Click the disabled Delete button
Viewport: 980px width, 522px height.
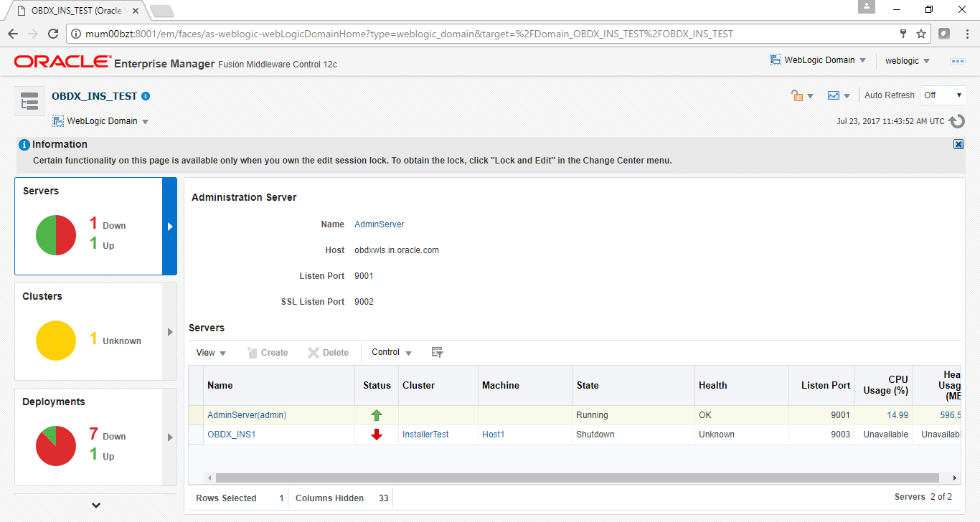[x=328, y=353]
